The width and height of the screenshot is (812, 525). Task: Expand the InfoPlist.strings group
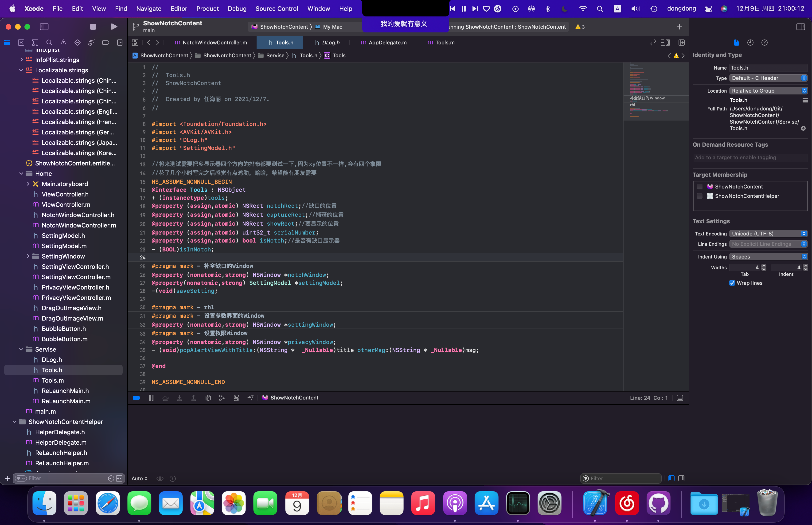(21, 60)
